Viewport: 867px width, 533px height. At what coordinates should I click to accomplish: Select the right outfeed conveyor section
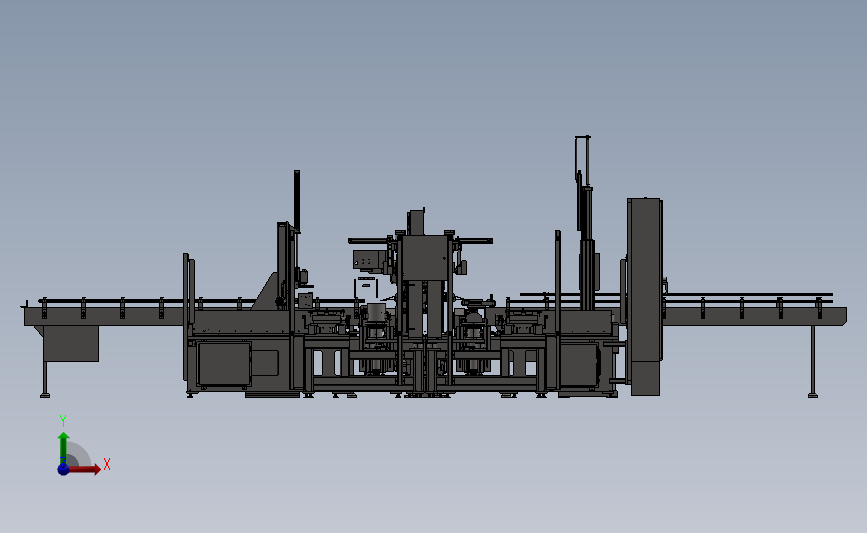(x=754, y=316)
